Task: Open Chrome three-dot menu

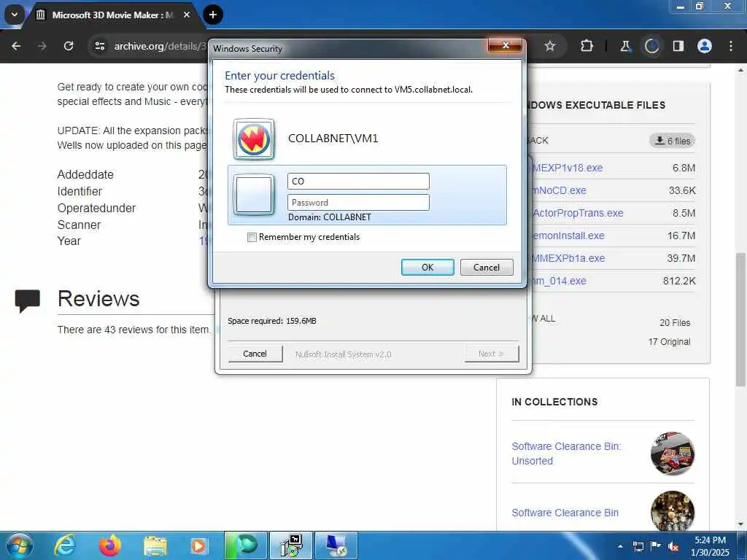Action: pyautogui.click(x=731, y=46)
